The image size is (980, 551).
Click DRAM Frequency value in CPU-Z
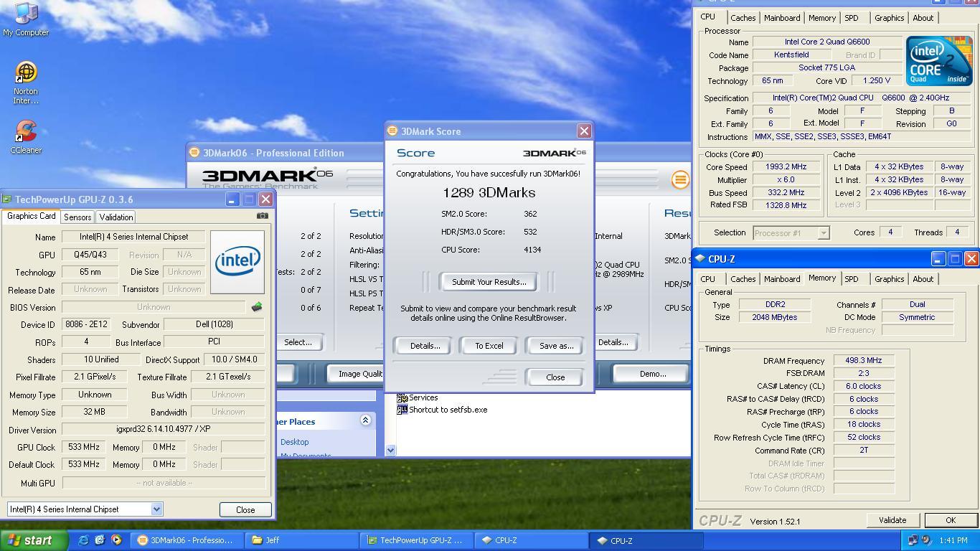(864, 361)
